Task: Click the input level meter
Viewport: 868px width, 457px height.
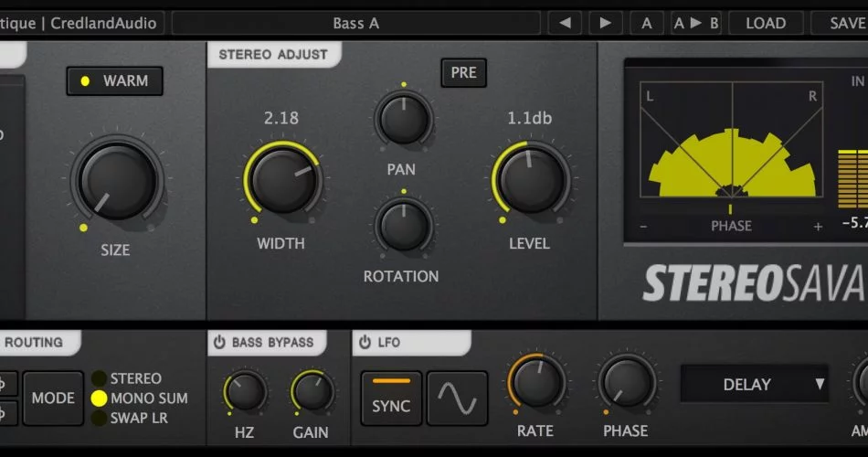Action: [853, 178]
